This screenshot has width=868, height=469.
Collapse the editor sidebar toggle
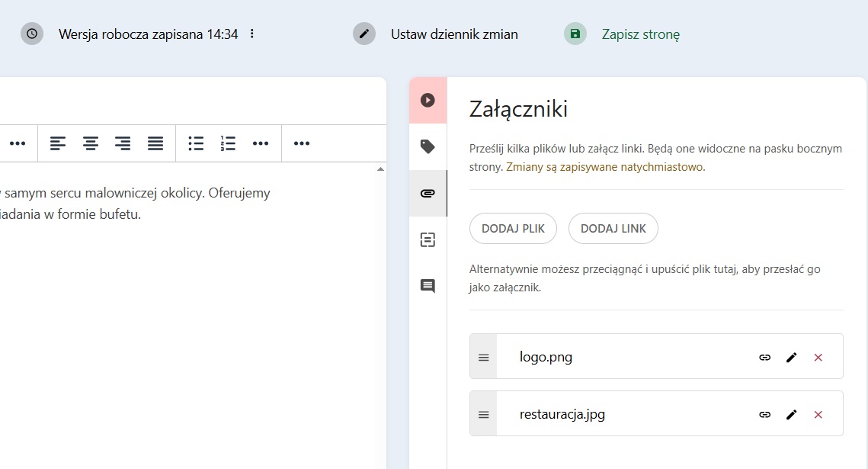(428, 100)
